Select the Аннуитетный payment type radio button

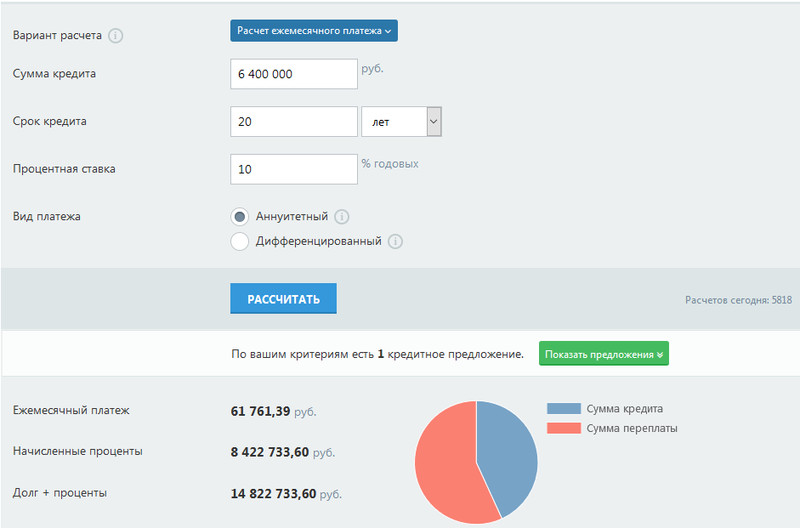click(239, 217)
